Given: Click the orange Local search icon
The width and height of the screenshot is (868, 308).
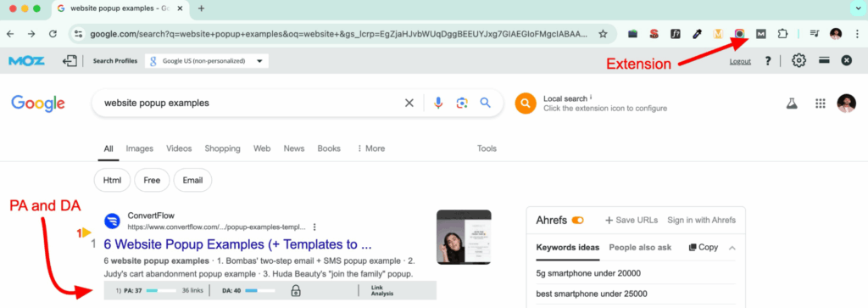Looking at the screenshot, I should click(x=525, y=103).
